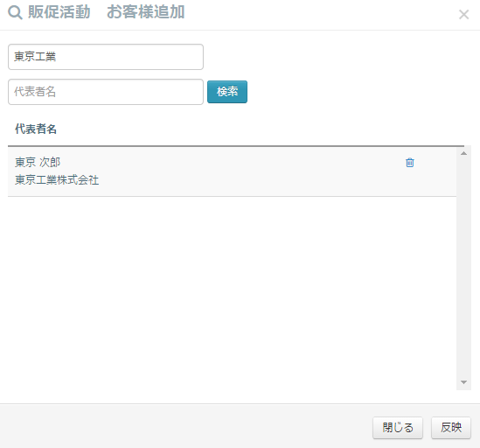Viewport: 480px width, 448px height.
Task: Apply selection with the 反映 button
Action: tap(451, 428)
